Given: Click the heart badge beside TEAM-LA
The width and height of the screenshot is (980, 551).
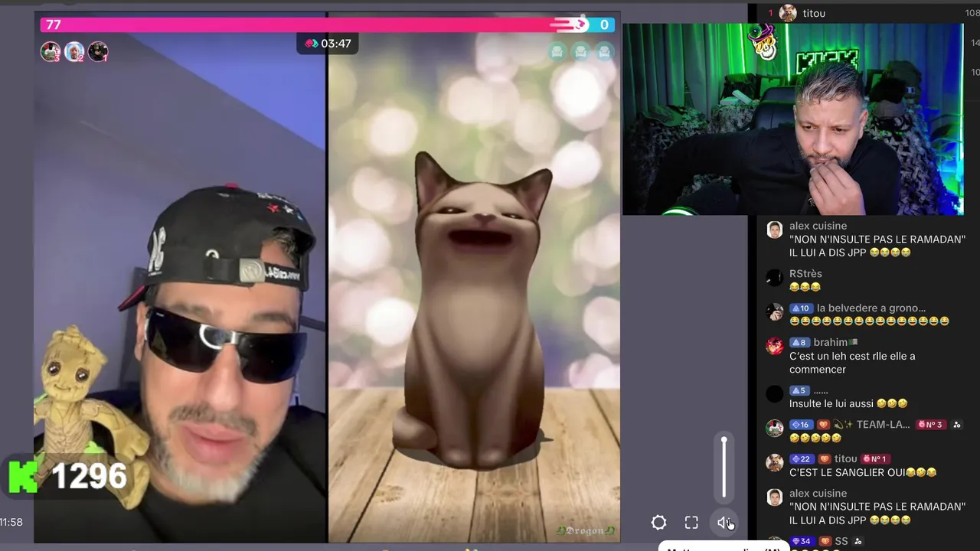Looking at the screenshot, I should click(x=824, y=424).
